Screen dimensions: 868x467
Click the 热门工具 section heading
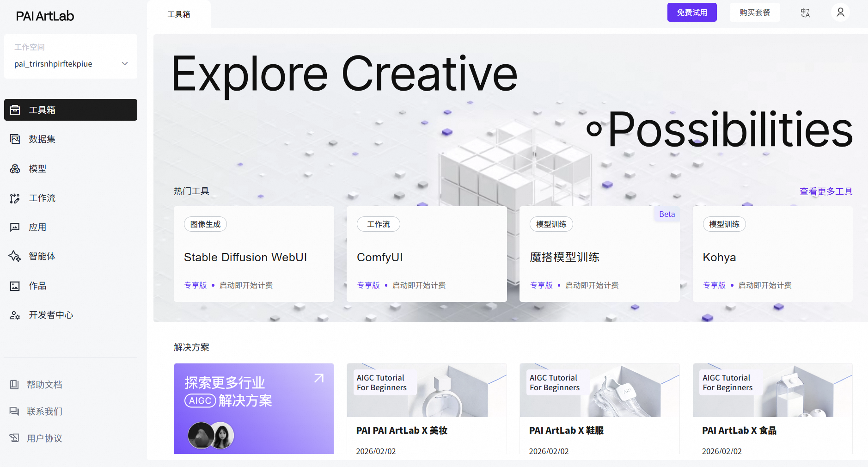coord(191,191)
